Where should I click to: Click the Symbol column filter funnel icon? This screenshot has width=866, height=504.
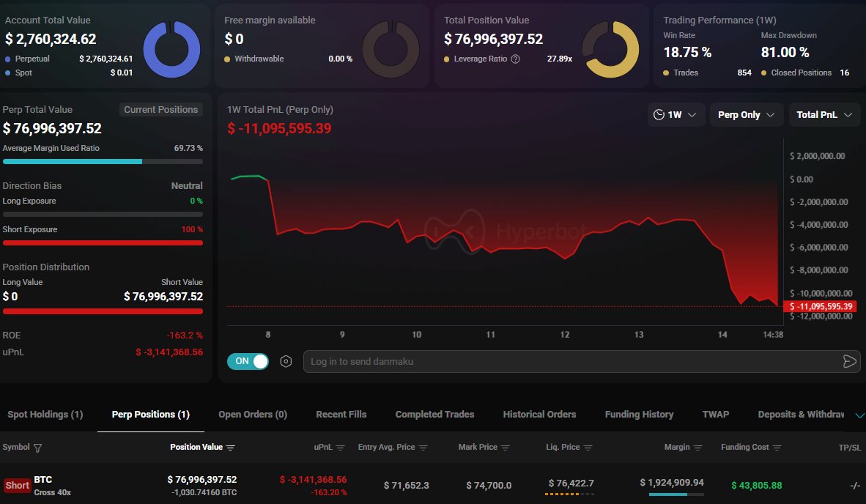pos(37,448)
